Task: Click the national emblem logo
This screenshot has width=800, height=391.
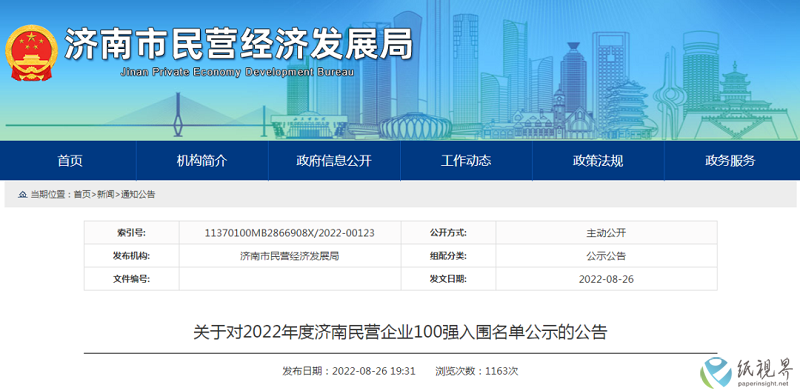Action: click(32, 54)
